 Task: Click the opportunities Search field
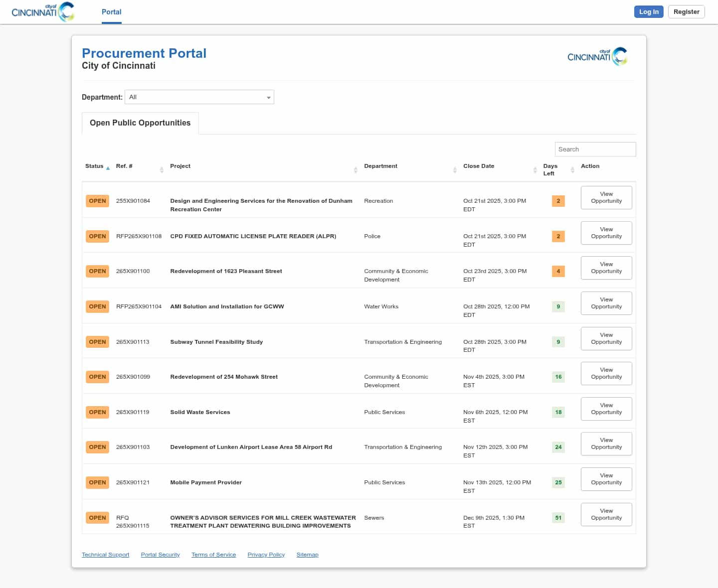(595, 149)
